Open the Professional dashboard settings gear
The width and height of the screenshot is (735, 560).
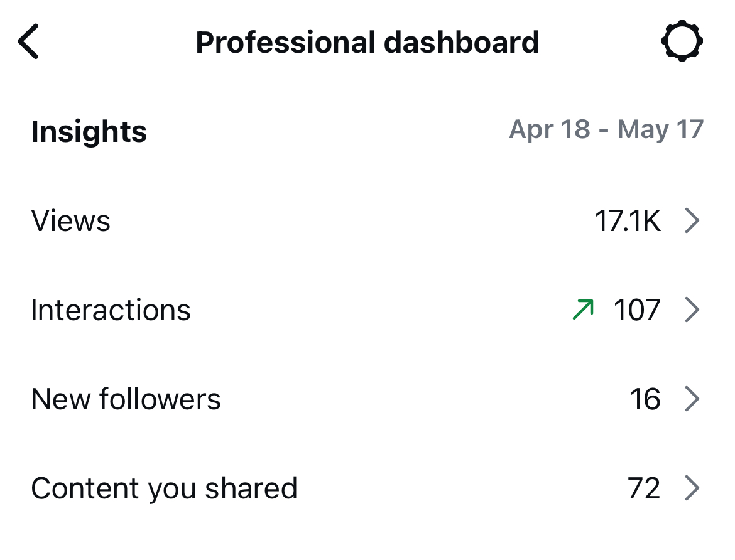[x=682, y=41]
